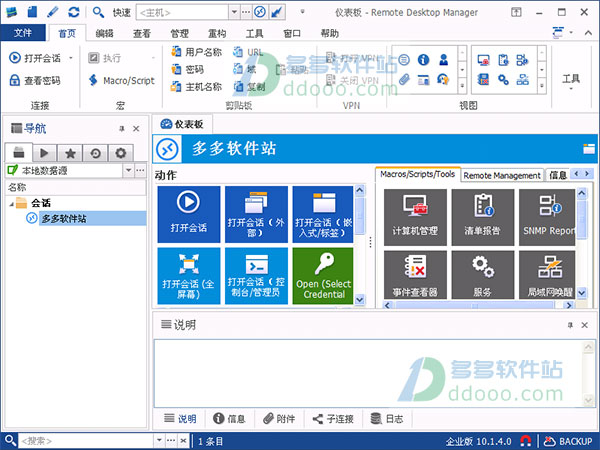Click the Open (Select Credential) green tile
This screenshot has width=600, height=450.
[323, 276]
